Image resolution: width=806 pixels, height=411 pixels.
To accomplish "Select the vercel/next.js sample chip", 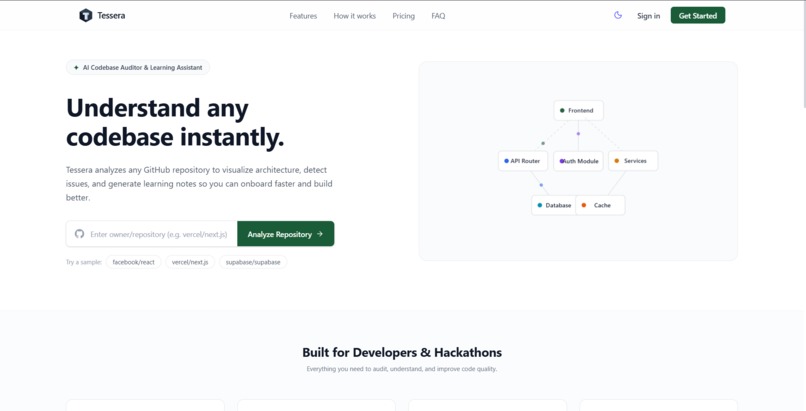I will click(190, 262).
